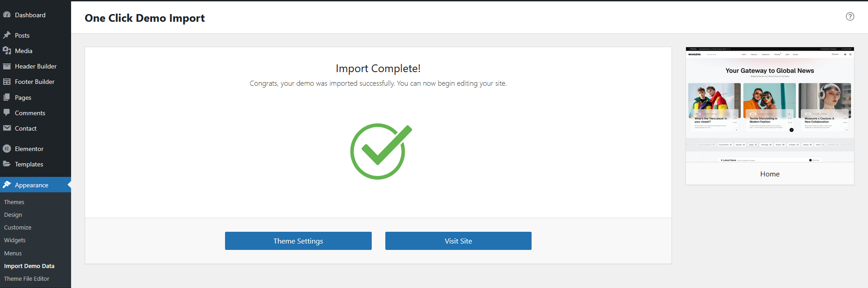Click the Visit Site button

coord(458,241)
